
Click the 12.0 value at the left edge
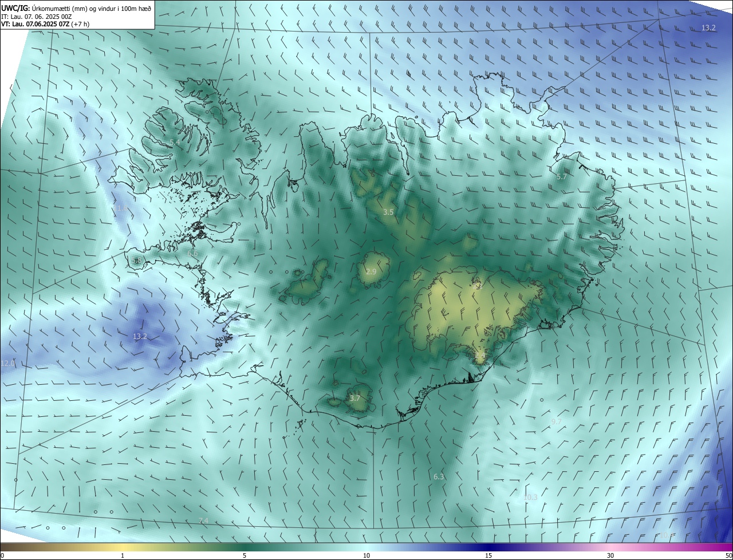click(x=7, y=363)
